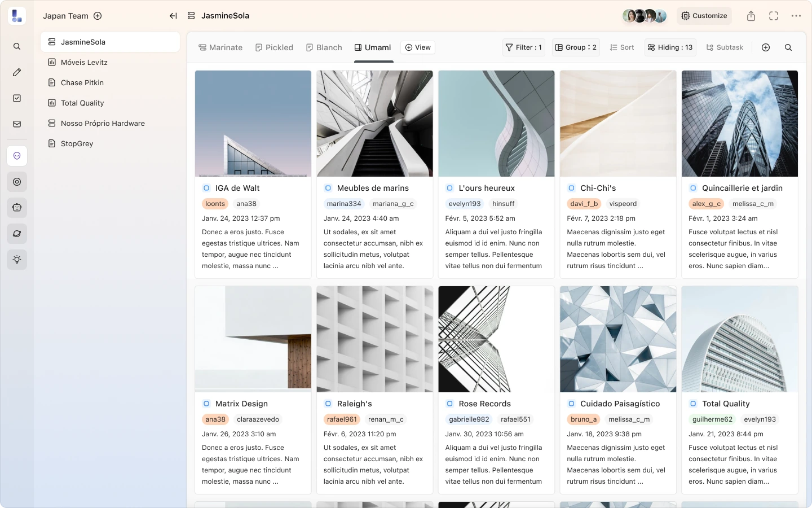This screenshot has height=508, width=812.
Task: Open the Group : 2 dropdown
Action: [576, 47]
